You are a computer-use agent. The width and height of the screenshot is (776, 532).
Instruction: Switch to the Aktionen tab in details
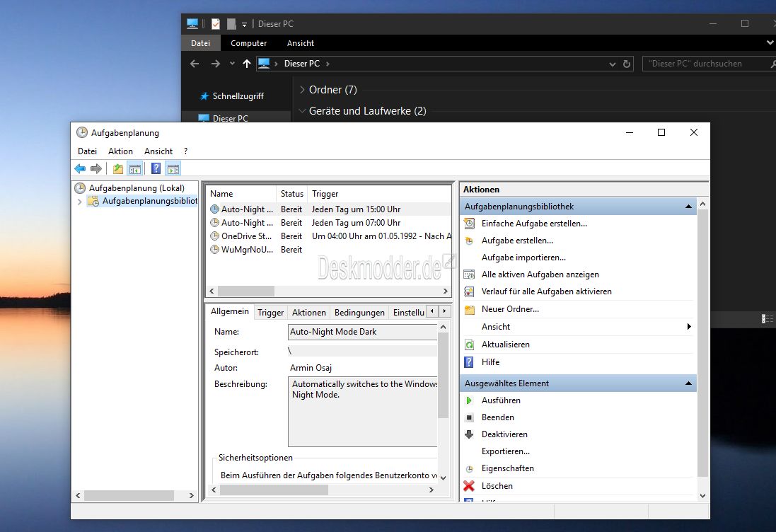click(x=309, y=312)
